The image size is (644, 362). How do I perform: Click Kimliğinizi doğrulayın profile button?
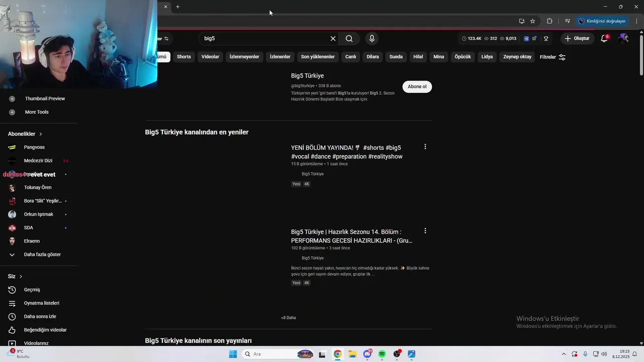[602, 21]
